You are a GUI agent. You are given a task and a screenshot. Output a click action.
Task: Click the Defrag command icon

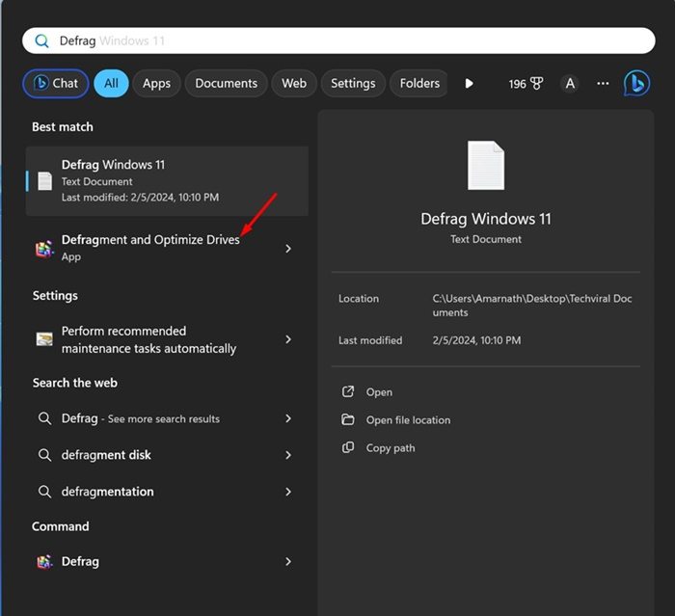pyautogui.click(x=44, y=562)
